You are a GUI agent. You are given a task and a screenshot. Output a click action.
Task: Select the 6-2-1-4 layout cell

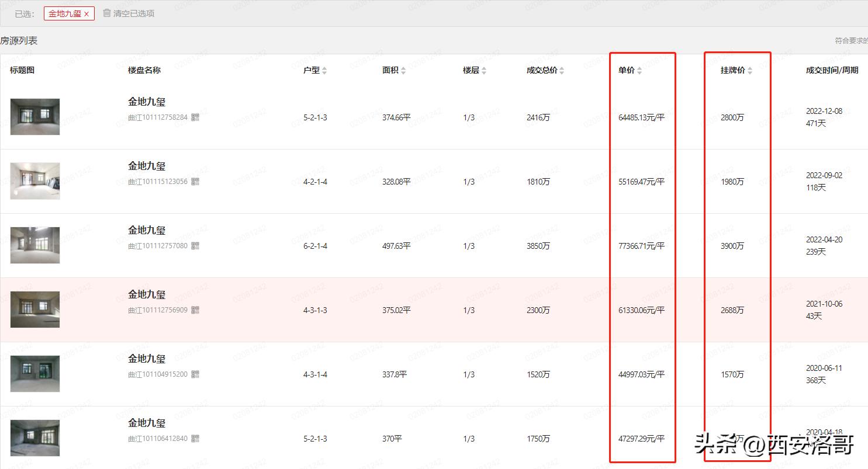[315, 246]
